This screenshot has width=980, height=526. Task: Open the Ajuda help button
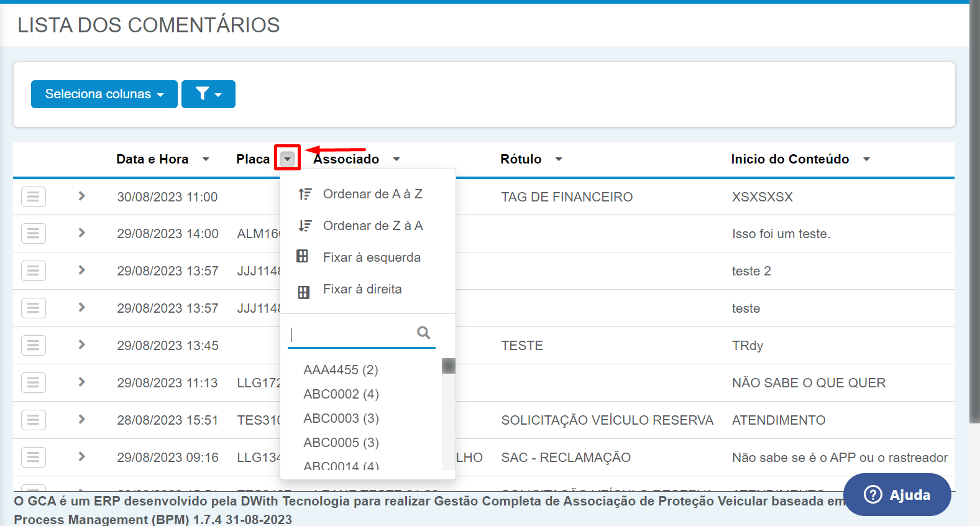(x=897, y=495)
